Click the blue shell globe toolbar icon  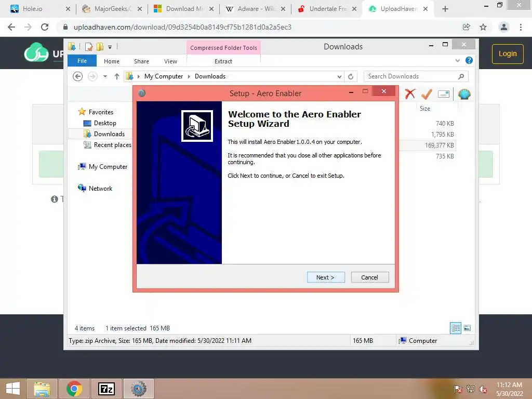pyautogui.click(x=464, y=94)
